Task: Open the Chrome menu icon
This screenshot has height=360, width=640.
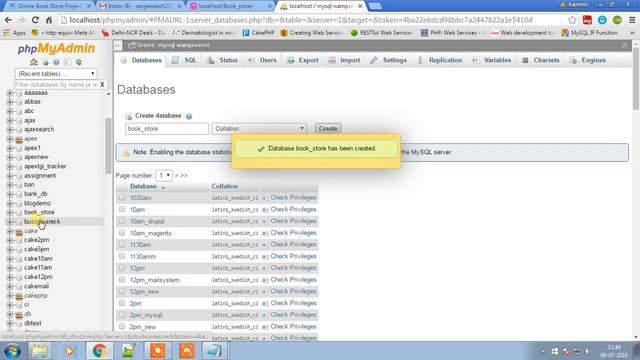Action: pos(632,20)
